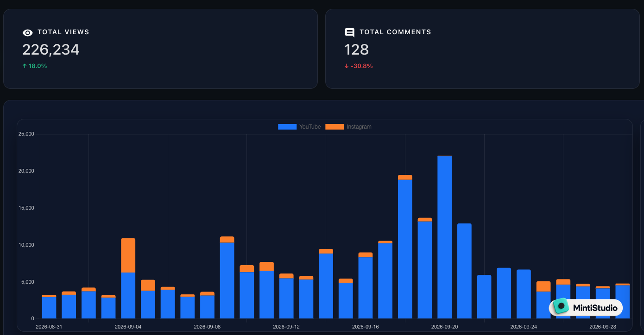
Task: Click the tallest blue bar at 2026-09-20
Action: [x=445, y=237]
